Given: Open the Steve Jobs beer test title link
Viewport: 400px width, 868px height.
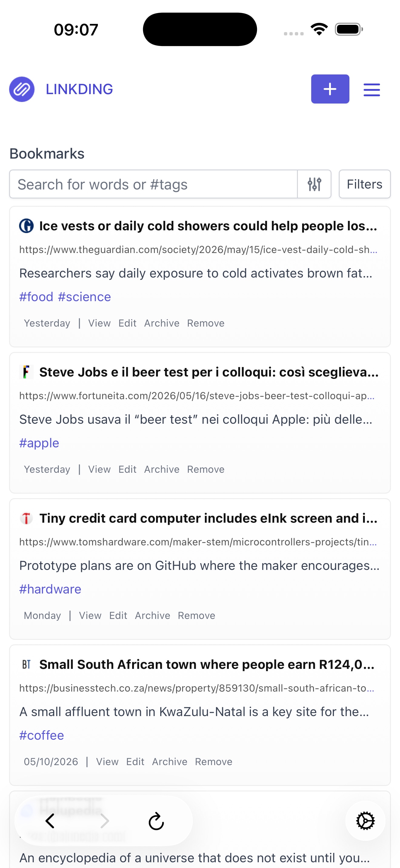Looking at the screenshot, I should pyautogui.click(x=209, y=372).
